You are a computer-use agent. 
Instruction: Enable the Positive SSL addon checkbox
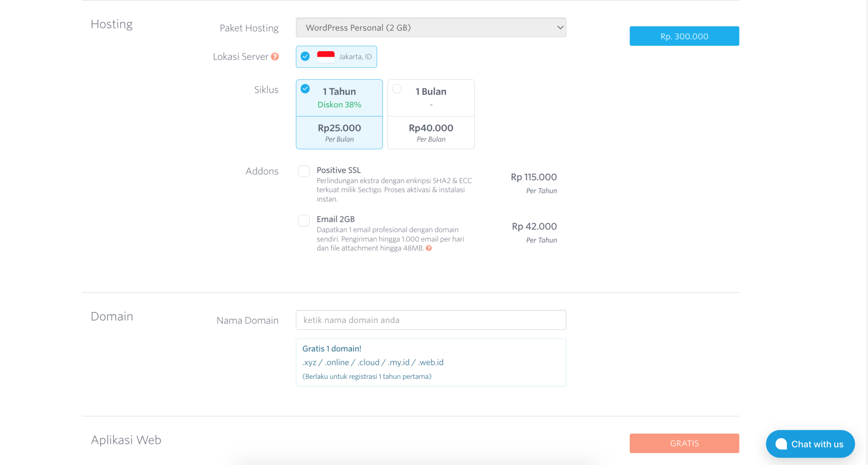pyautogui.click(x=303, y=171)
